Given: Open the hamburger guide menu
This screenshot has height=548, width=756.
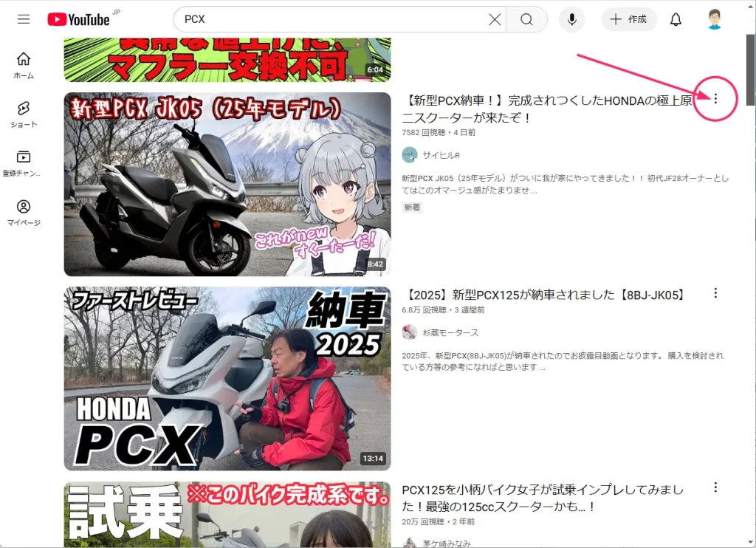Looking at the screenshot, I should coord(24,19).
